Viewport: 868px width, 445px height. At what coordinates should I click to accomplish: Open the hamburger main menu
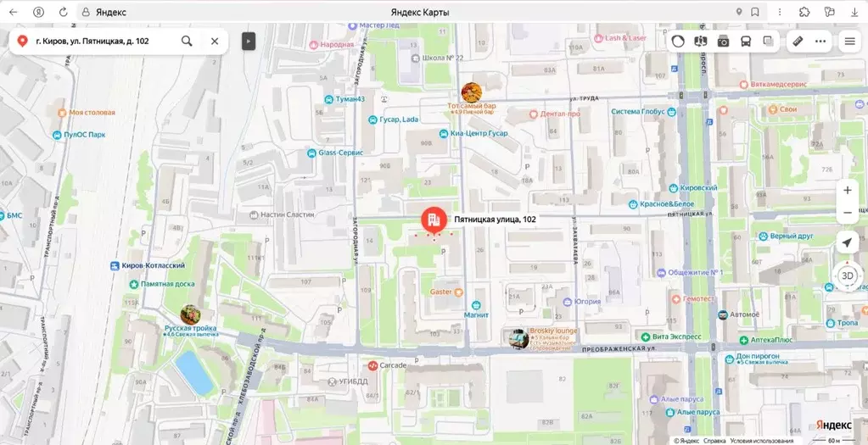point(849,41)
